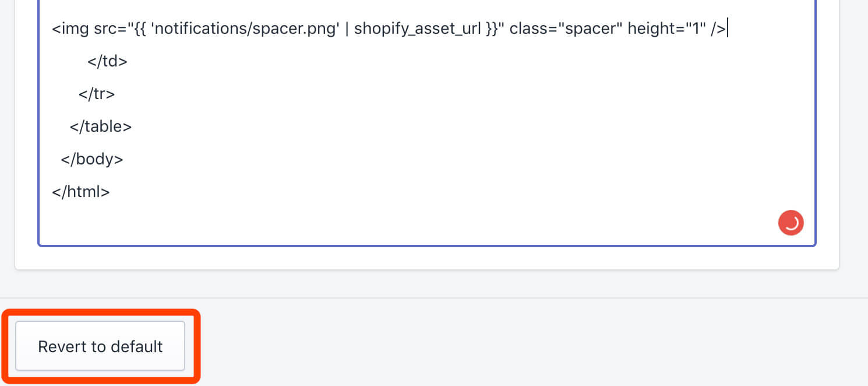Click the Revert to default button
The image size is (868, 386).
(x=100, y=346)
